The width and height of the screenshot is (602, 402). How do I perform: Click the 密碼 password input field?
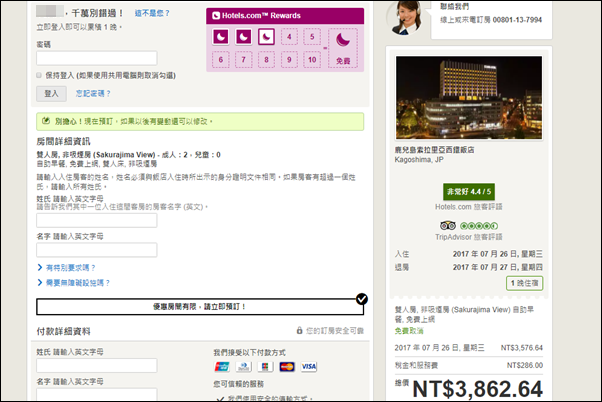(97, 58)
